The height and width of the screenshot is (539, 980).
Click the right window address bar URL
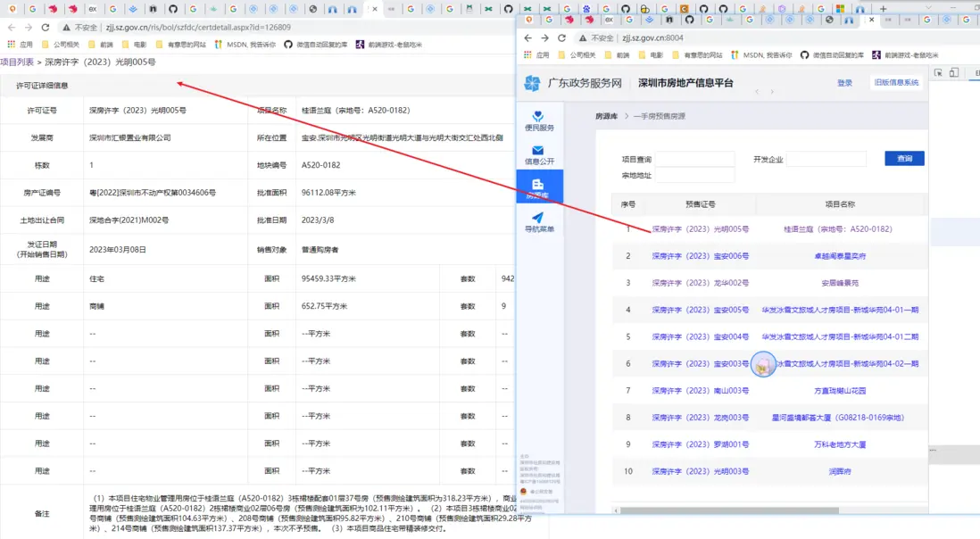[x=652, y=38]
